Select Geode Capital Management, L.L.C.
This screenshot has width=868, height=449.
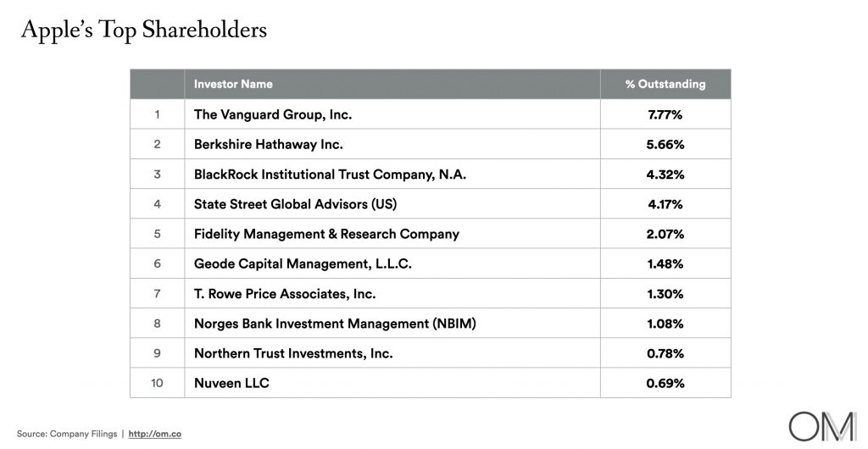click(303, 263)
